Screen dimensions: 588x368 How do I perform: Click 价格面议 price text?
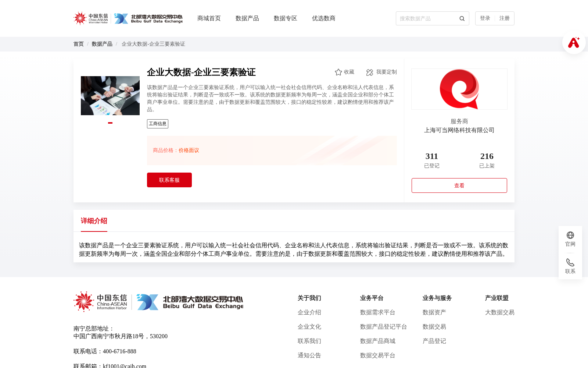click(x=189, y=150)
